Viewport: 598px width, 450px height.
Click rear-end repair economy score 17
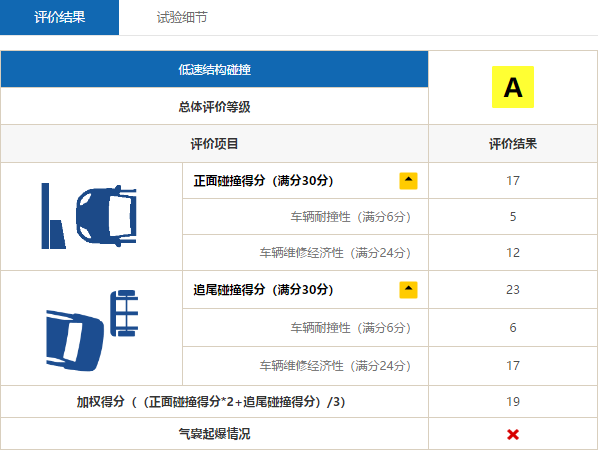pos(513,366)
